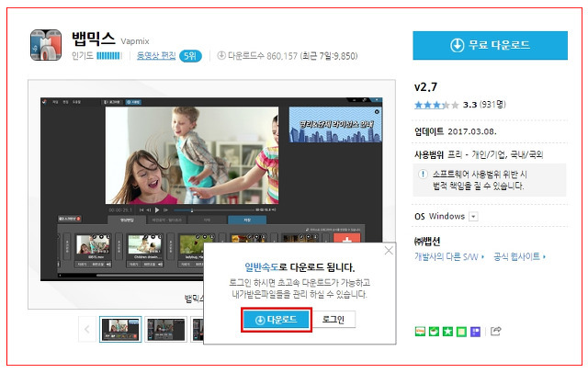Click the purple square share icon

pos(476,332)
